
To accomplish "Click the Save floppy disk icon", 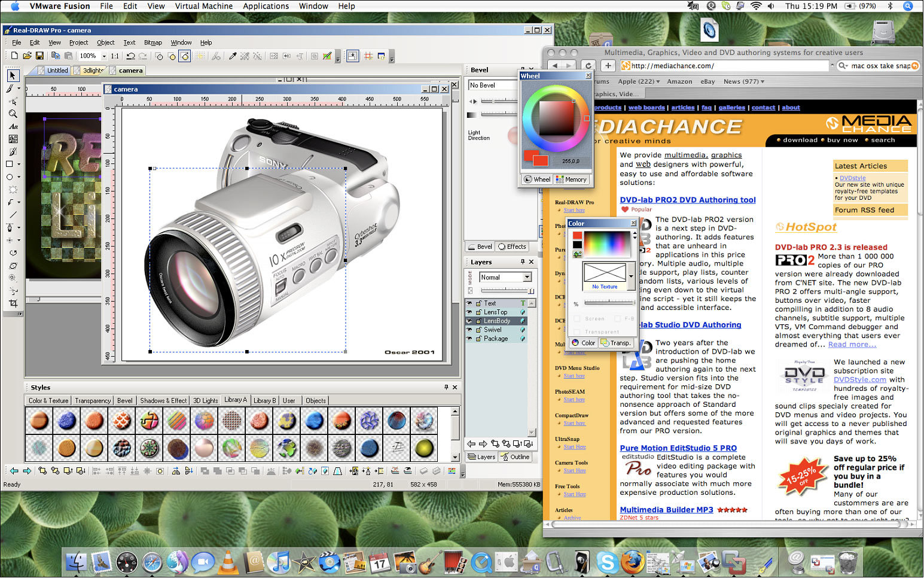I will click(x=39, y=56).
